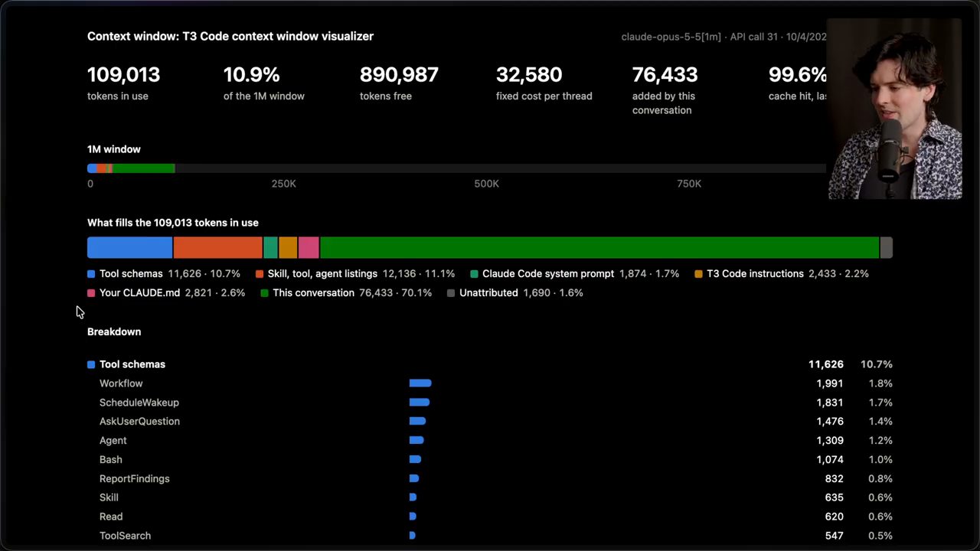Select the teal Claude Code system prompt swatch
Screen dimensions: 980x551
tap(475, 274)
